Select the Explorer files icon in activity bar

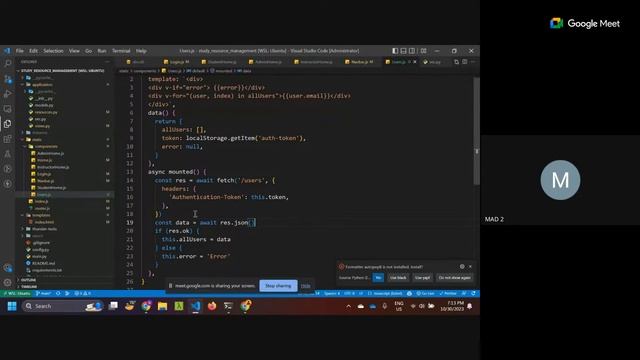pos(7,124)
